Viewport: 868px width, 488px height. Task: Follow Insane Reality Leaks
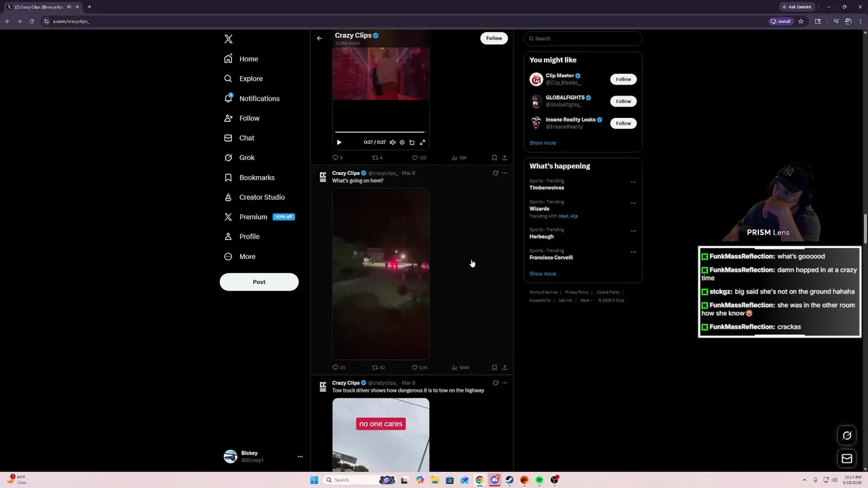click(623, 123)
